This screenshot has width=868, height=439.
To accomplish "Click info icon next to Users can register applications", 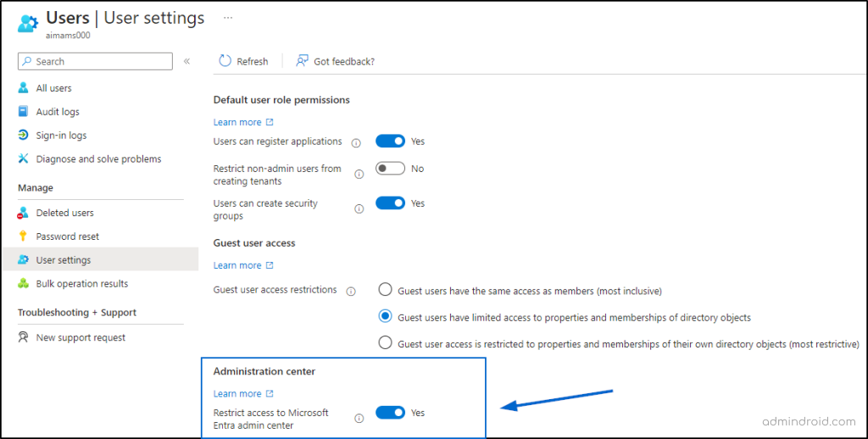I will coord(357,143).
